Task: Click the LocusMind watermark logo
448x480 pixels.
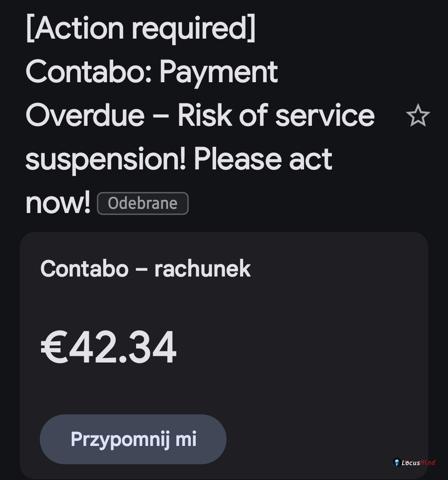Action: pyautogui.click(x=414, y=462)
